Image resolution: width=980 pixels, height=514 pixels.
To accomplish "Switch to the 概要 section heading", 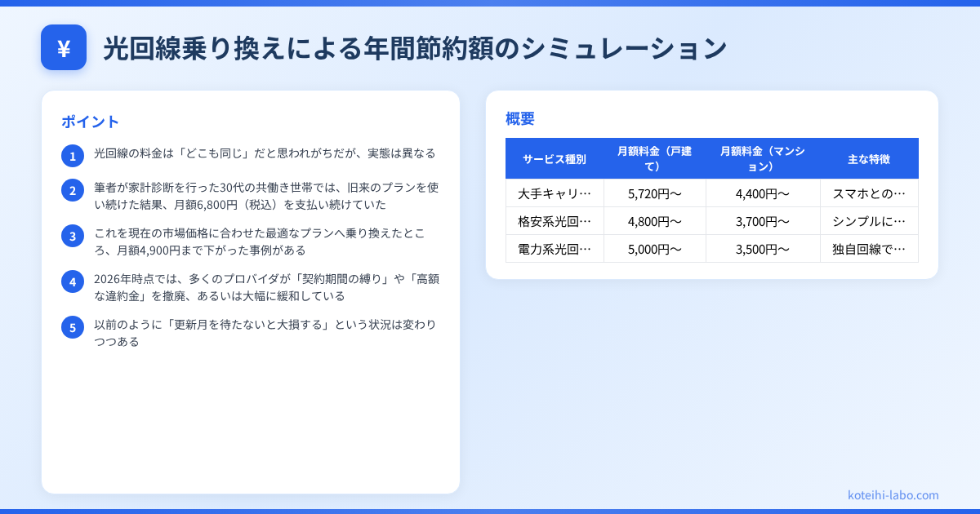I will pyautogui.click(x=520, y=118).
